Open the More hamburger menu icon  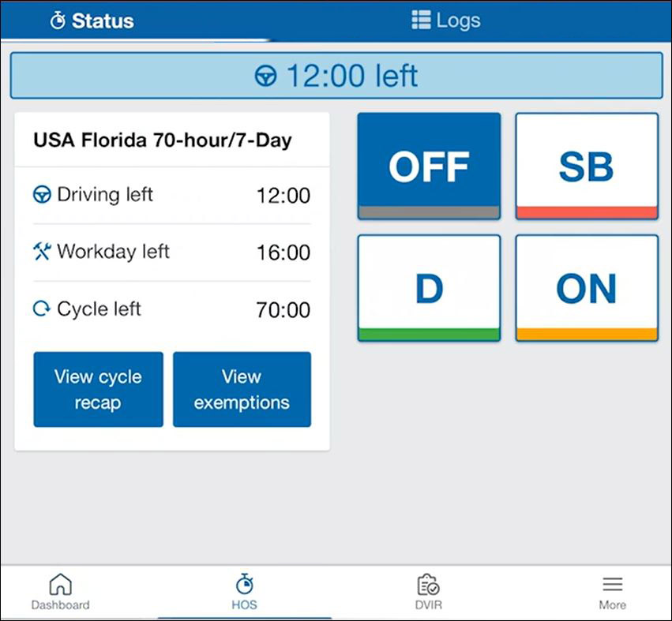tap(613, 584)
